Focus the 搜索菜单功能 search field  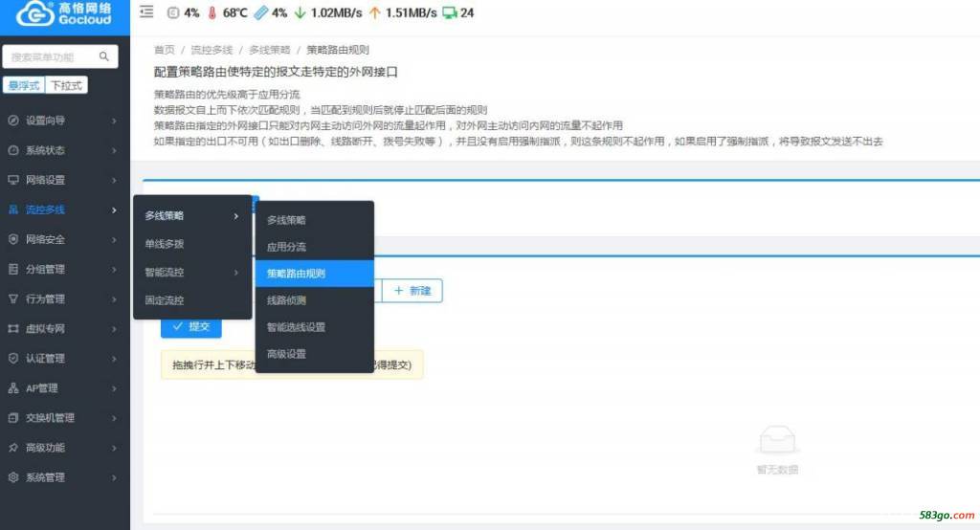pos(53,57)
